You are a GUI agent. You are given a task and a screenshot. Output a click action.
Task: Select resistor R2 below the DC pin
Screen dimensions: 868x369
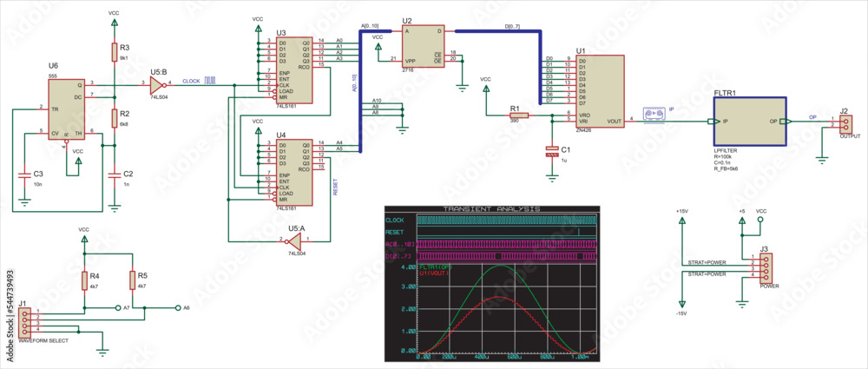click(x=114, y=118)
